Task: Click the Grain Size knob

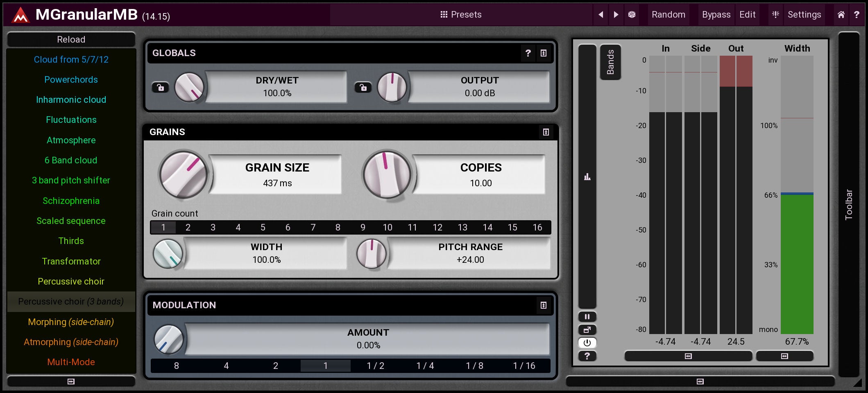Action: click(x=183, y=174)
